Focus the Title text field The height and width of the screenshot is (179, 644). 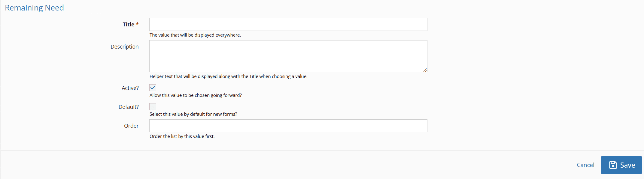coord(288,24)
